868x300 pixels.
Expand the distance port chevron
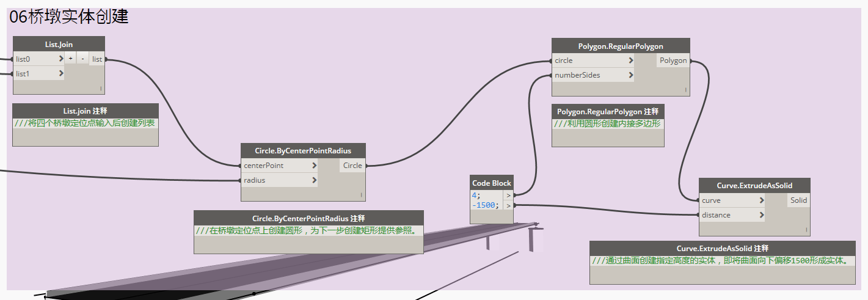coord(762,214)
